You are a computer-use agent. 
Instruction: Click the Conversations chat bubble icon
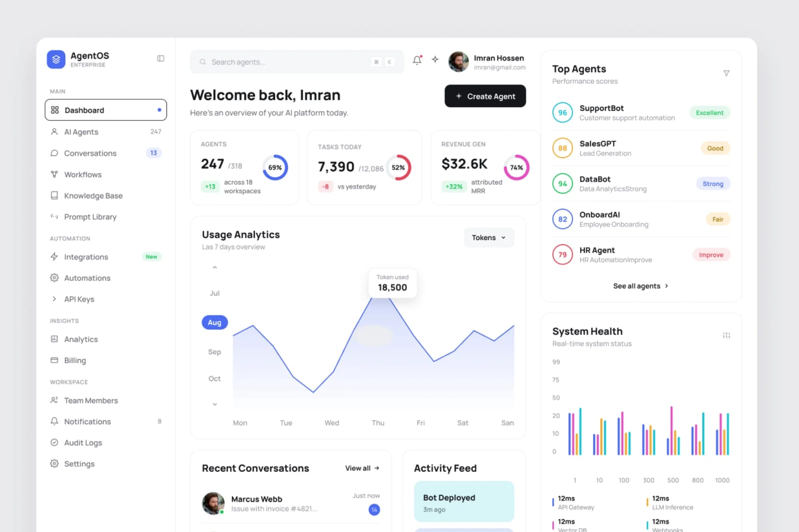coord(54,153)
